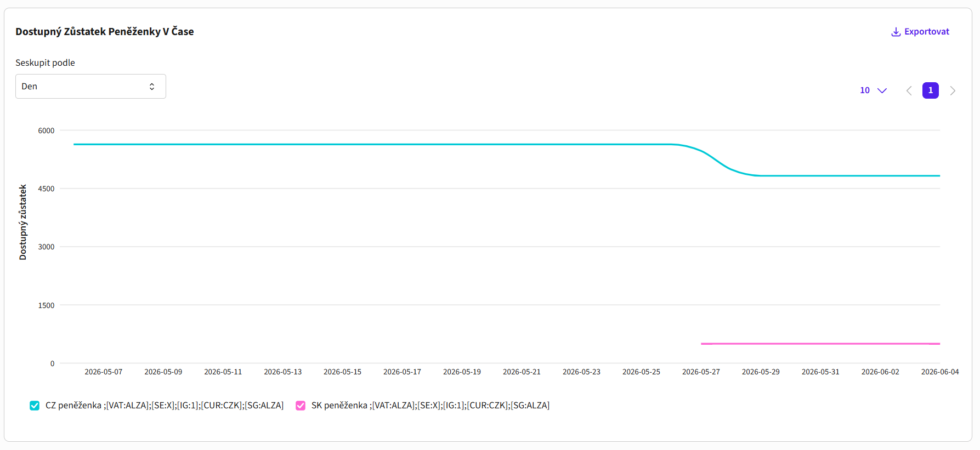Click x-axis label 2026-05-21

click(522, 372)
